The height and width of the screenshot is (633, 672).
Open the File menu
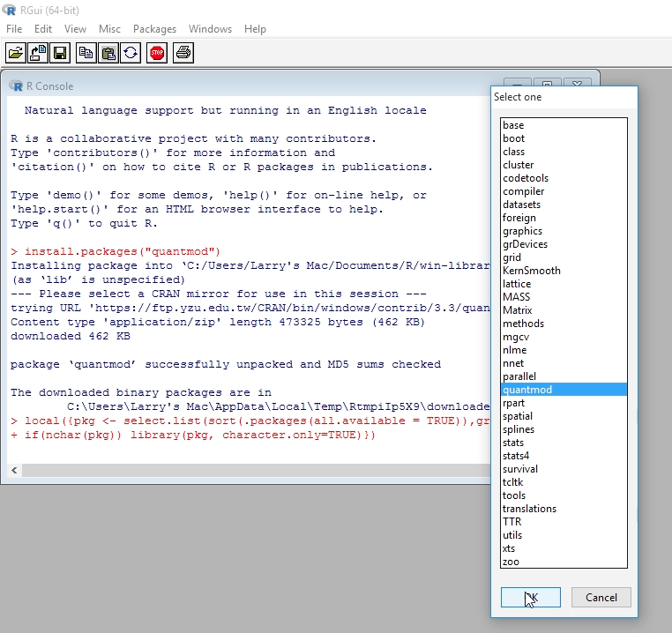click(14, 29)
